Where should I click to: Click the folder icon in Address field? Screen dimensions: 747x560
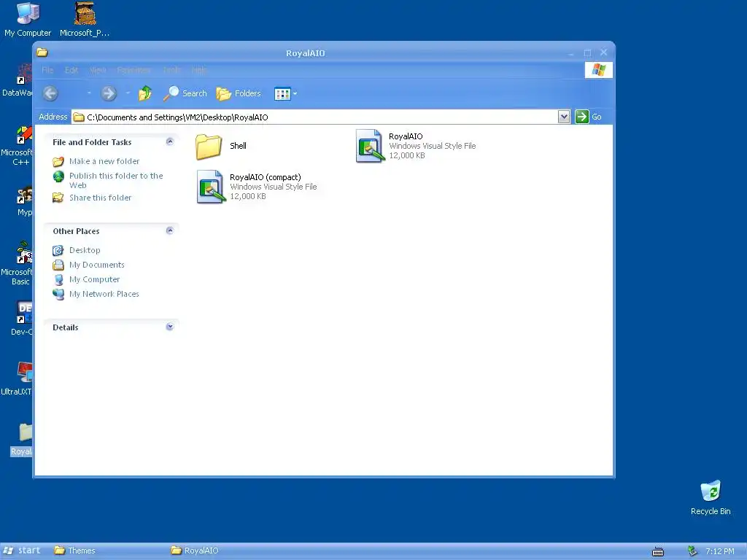click(79, 117)
